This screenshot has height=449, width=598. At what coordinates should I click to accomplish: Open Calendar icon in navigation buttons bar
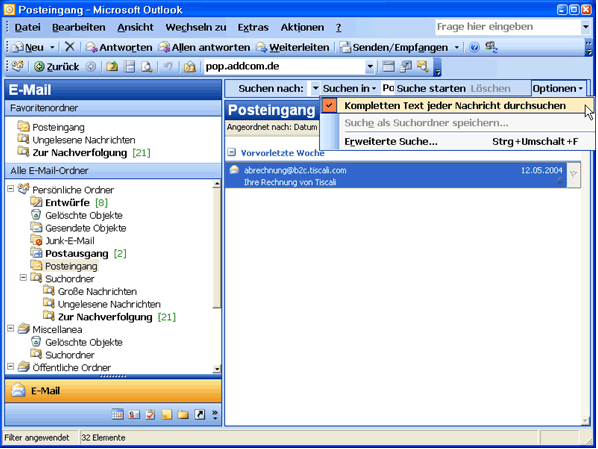pos(117,414)
